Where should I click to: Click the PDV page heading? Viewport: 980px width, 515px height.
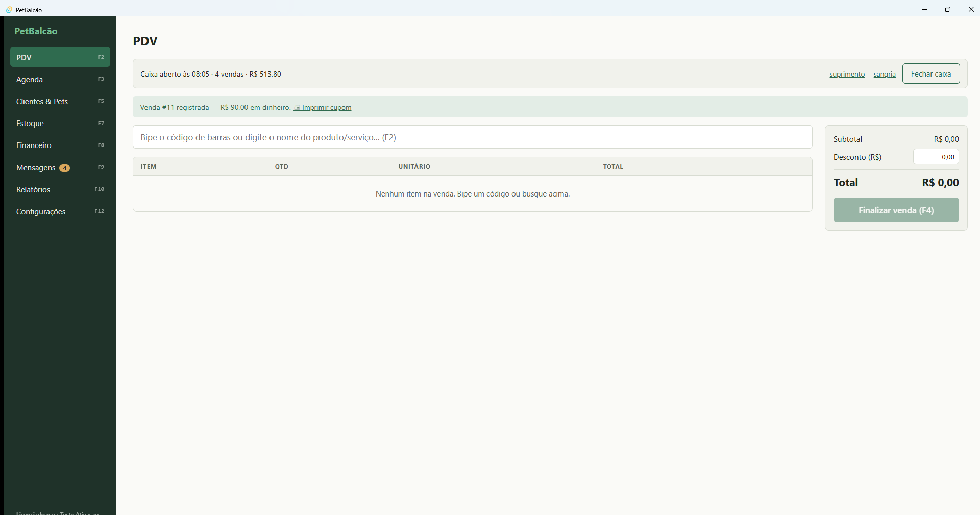(145, 41)
